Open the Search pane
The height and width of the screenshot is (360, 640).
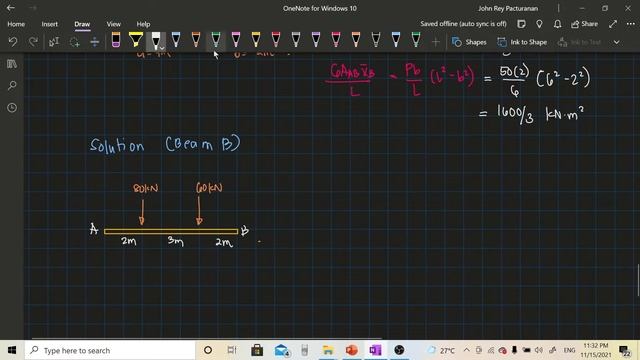tap(12, 85)
